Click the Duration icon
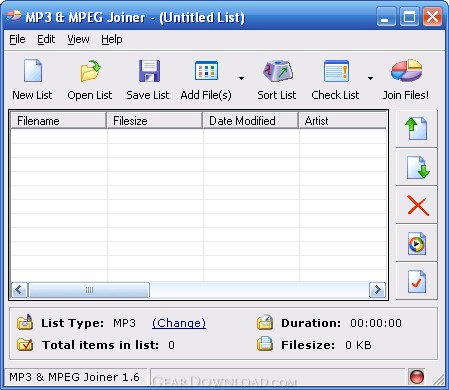449x390 pixels. [265, 322]
